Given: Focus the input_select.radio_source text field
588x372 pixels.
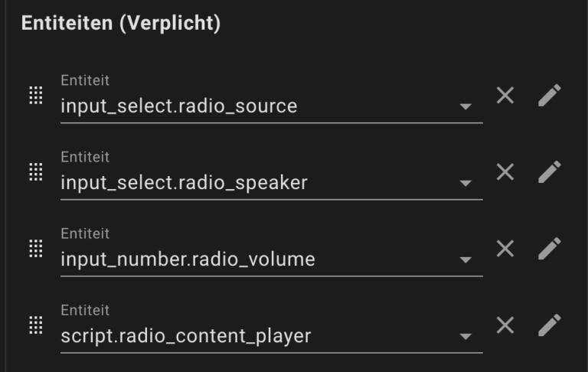Looking at the screenshot, I should pos(272,97).
